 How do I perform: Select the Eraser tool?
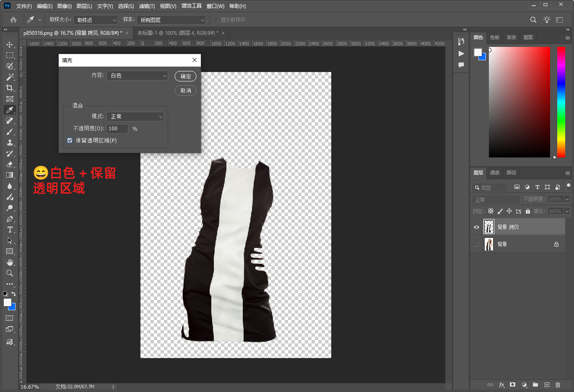pos(10,164)
